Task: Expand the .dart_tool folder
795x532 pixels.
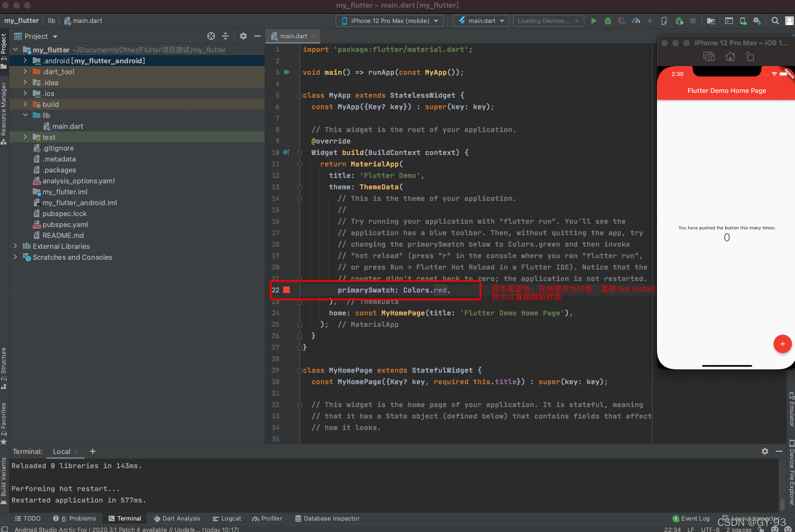Action: [x=25, y=71]
